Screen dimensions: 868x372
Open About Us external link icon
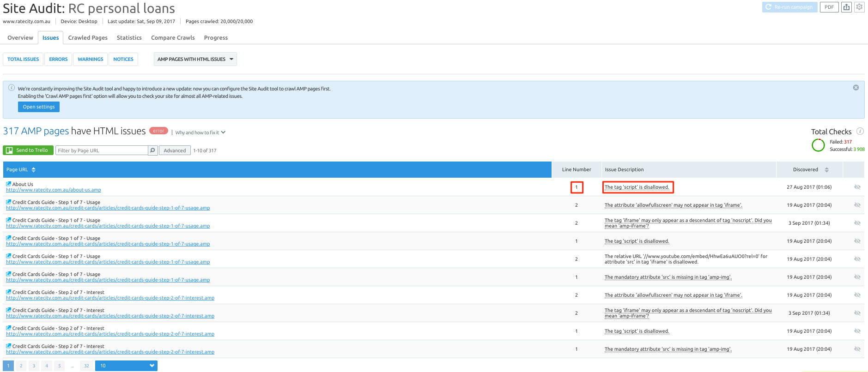(9, 184)
